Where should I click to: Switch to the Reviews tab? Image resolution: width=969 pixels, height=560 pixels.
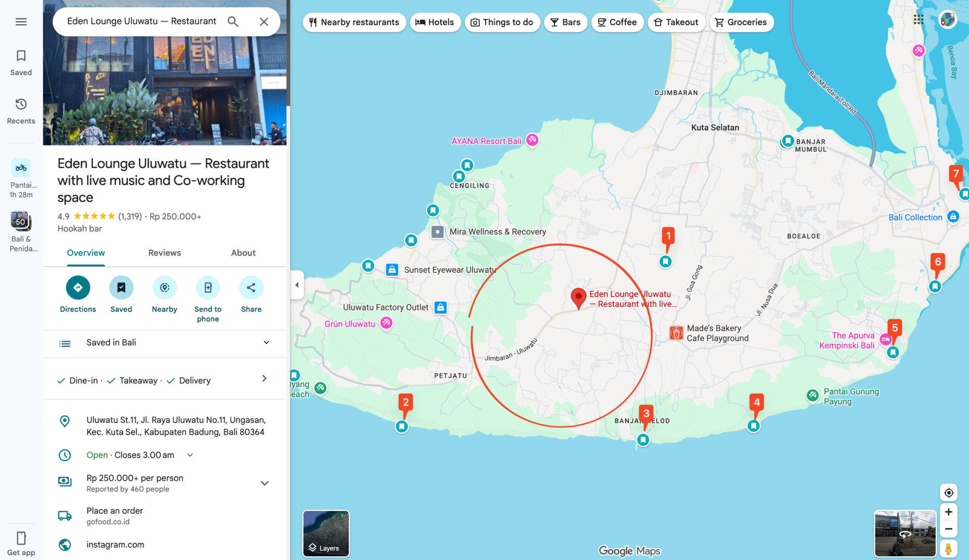tap(165, 253)
